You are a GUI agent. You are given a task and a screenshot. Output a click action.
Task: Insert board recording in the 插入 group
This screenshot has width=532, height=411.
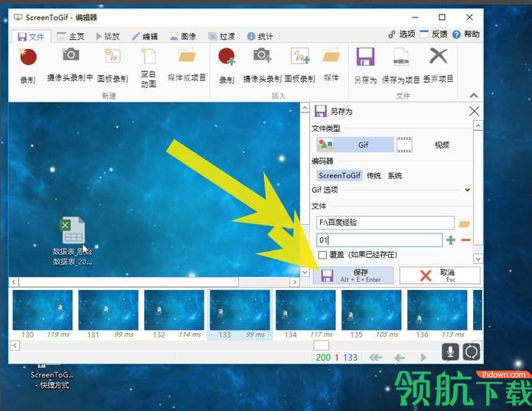(x=299, y=66)
